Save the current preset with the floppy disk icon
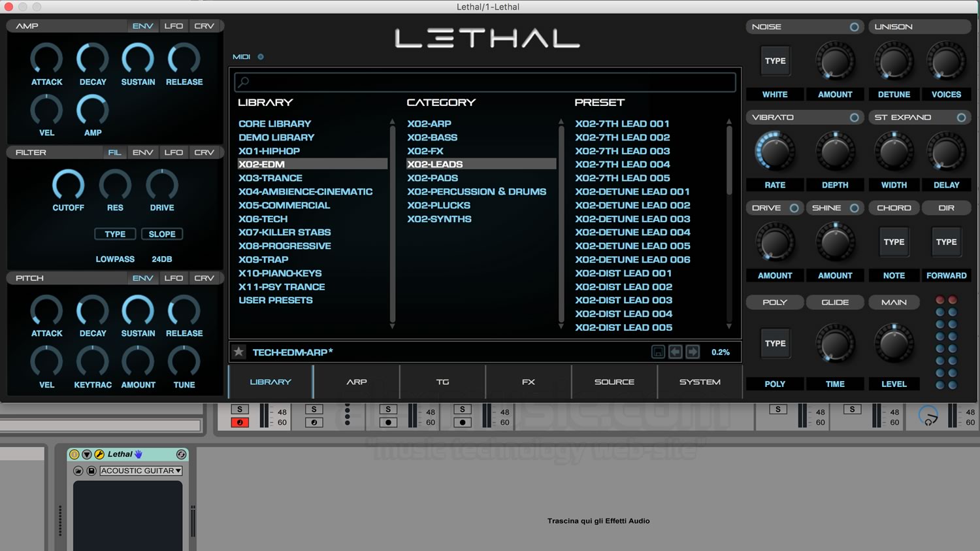The image size is (980, 551). tap(658, 352)
